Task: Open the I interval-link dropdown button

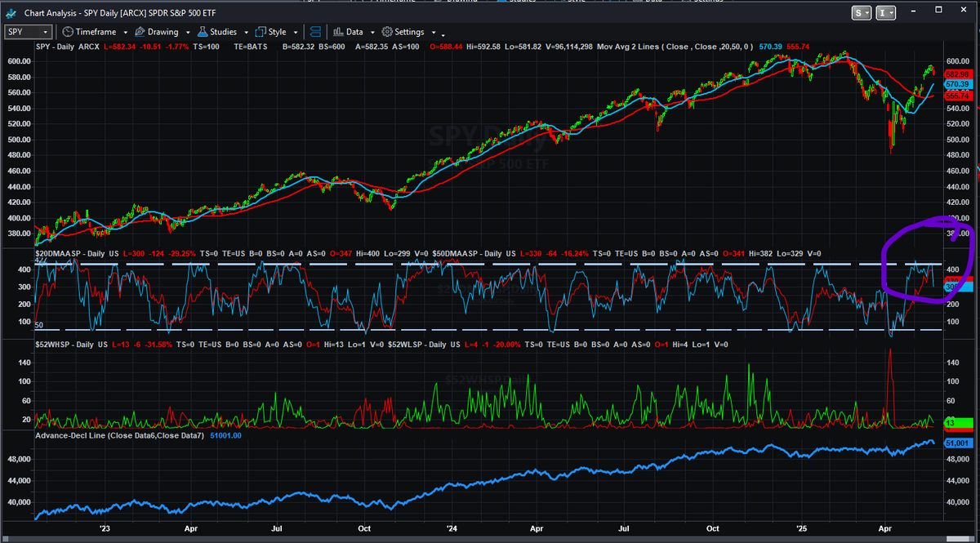Action: click(x=886, y=12)
